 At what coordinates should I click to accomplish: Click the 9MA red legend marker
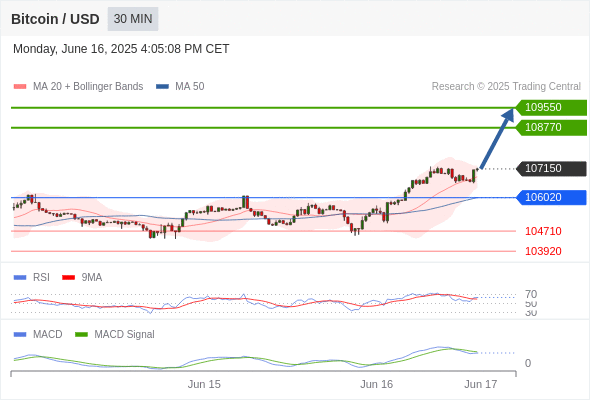pos(68,278)
